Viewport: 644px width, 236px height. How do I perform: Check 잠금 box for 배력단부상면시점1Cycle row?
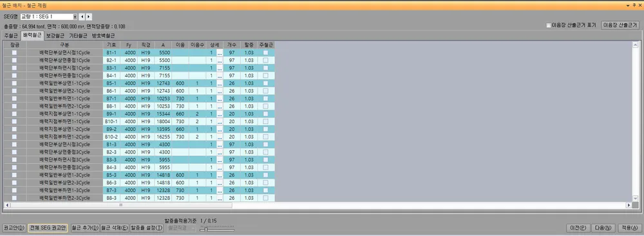(14, 53)
